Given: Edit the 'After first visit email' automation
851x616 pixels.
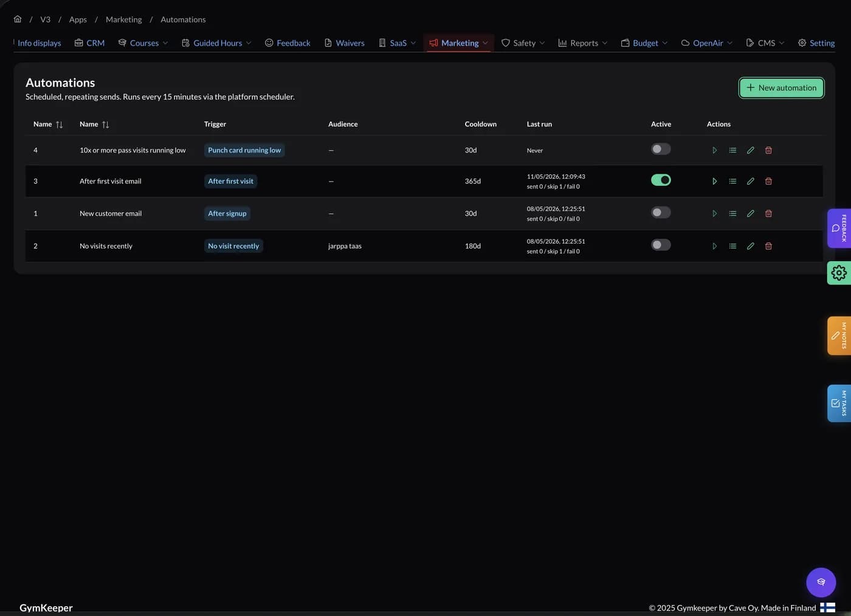Looking at the screenshot, I should point(751,181).
